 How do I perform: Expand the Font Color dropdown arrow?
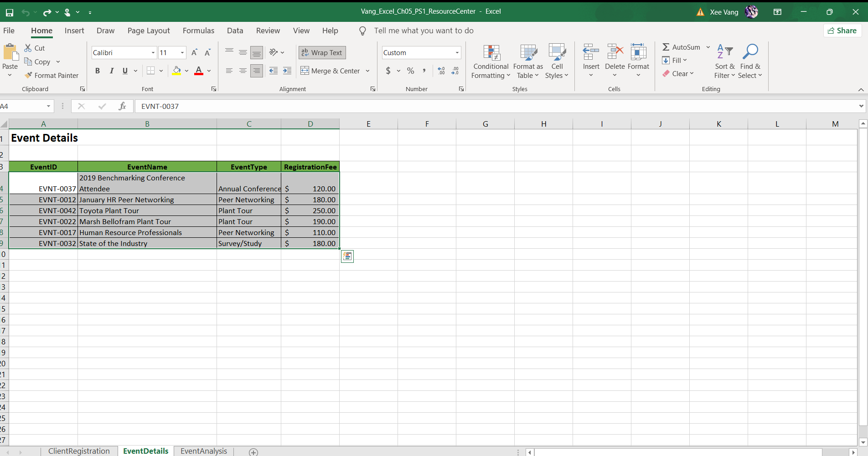(x=209, y=71)
